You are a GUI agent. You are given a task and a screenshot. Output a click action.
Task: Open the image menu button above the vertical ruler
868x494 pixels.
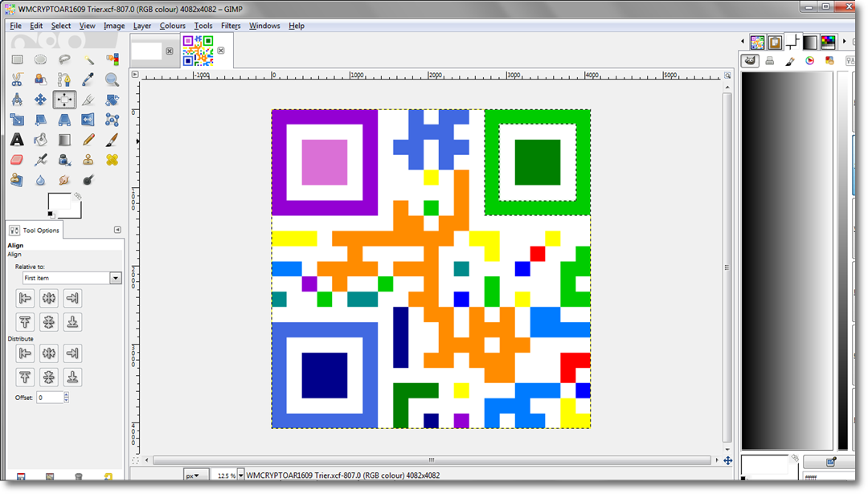pos(135,74)
